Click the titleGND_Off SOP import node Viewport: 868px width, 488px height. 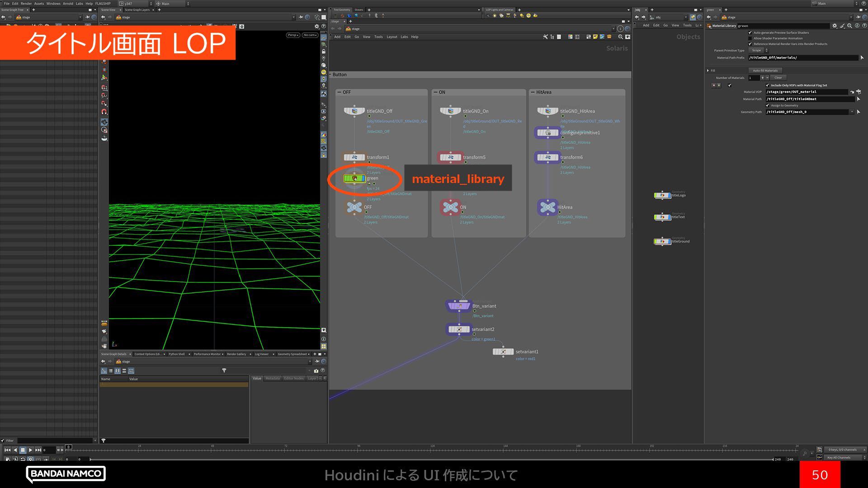[354, 111]
